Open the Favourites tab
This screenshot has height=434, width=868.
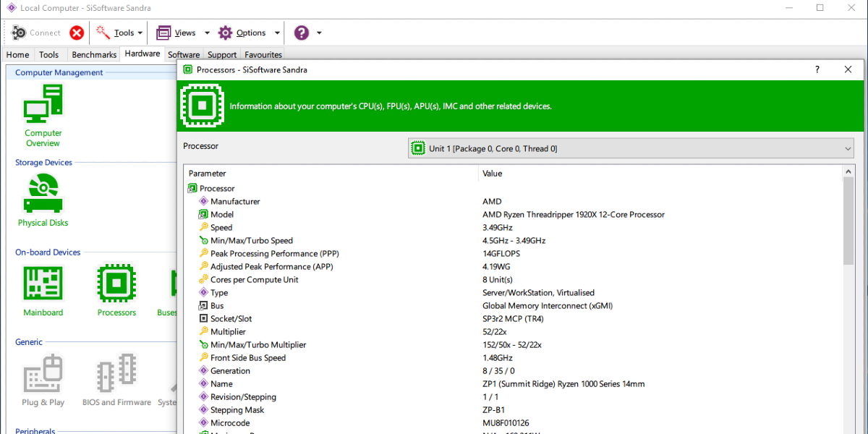[x=263, y=54]
